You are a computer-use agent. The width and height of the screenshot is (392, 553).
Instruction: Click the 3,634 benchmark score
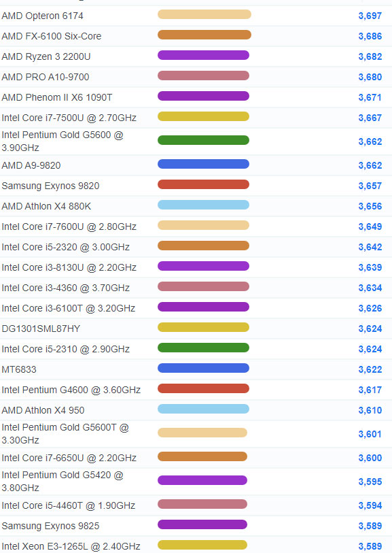(x=370, y=288)
